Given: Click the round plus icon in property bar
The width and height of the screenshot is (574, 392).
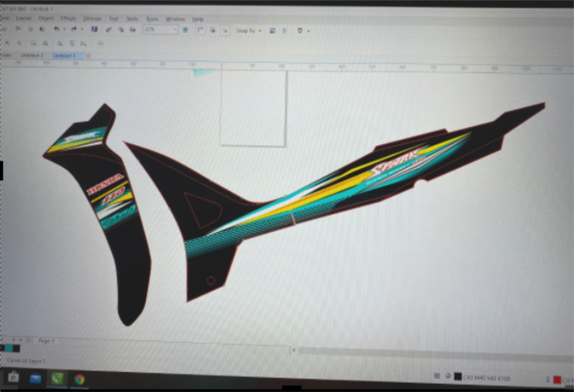Looking at the screenshot, I should [100, 44].
